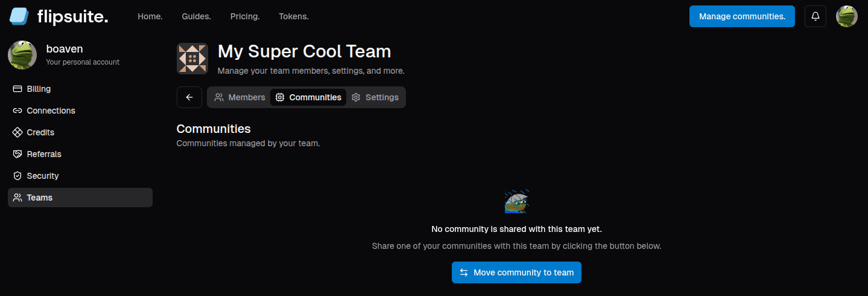Click 'No community is shared' message
868x296 pixels.
(516, 229)
